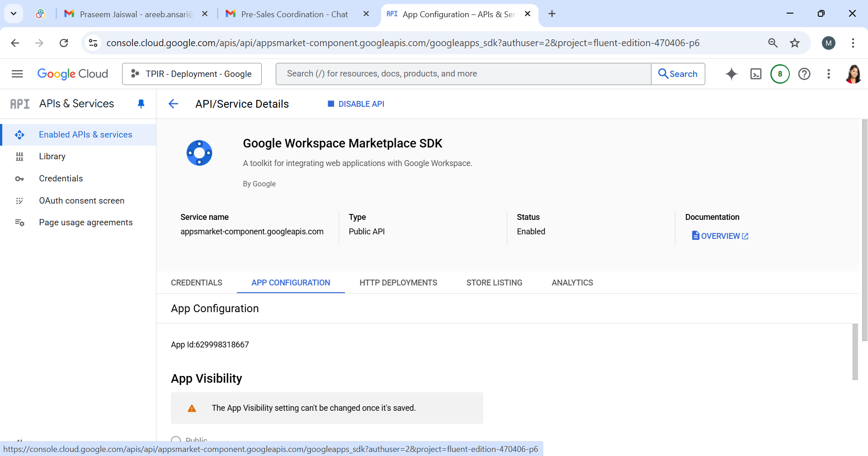Open notifications badge showing 8

(780, 74)
